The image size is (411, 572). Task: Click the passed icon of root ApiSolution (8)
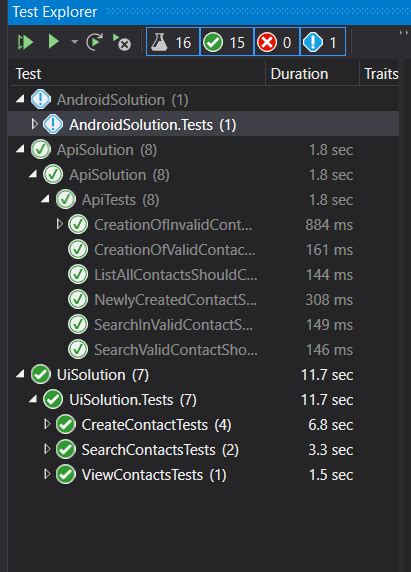tap(40, 150)
